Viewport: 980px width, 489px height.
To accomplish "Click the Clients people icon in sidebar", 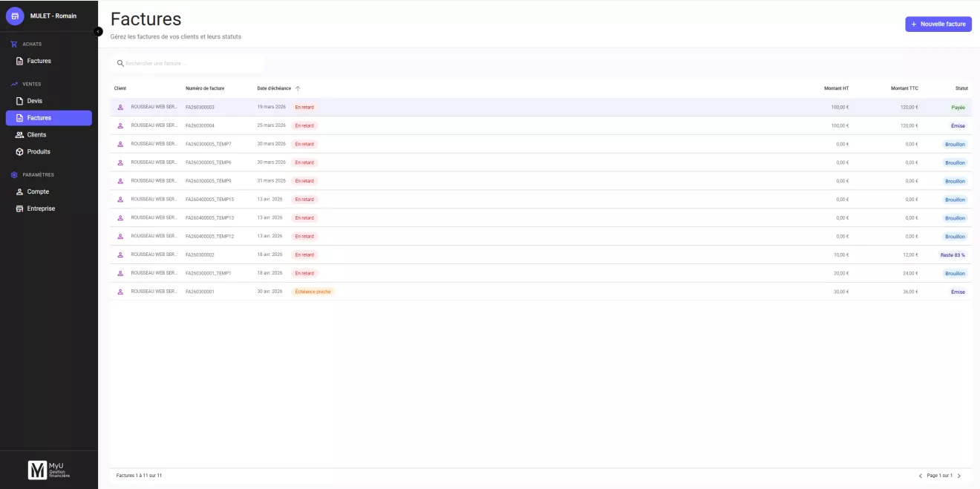I will (x=20, y=135).
